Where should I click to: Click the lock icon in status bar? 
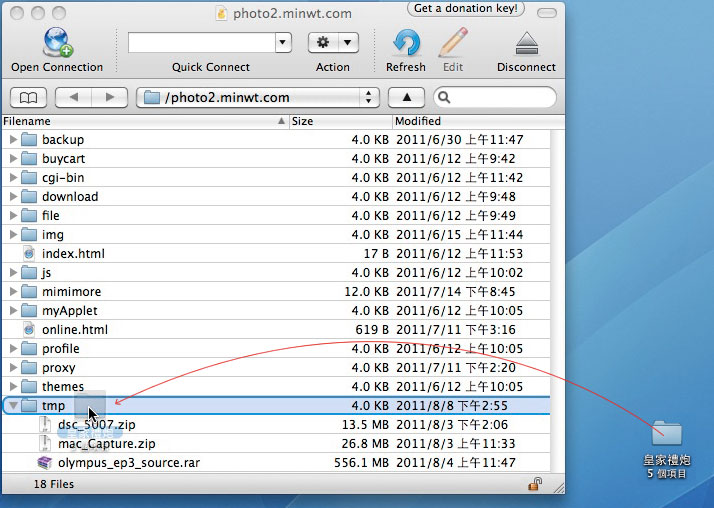[535, 484]
